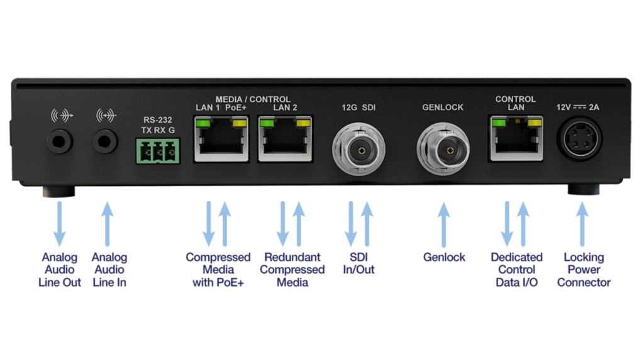Click the Locking Power Connector caption
The height and width of the screenshot is (362, 644).
[584, 270]
